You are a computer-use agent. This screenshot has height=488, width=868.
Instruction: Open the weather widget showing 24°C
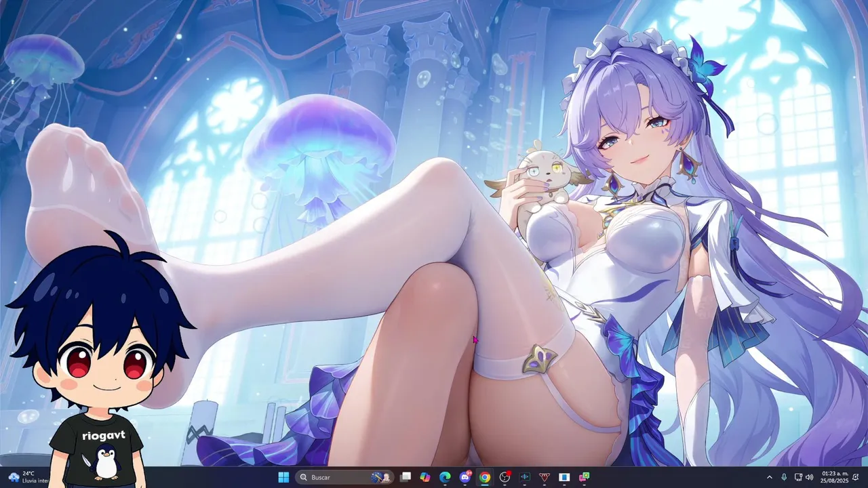(27, 477)
